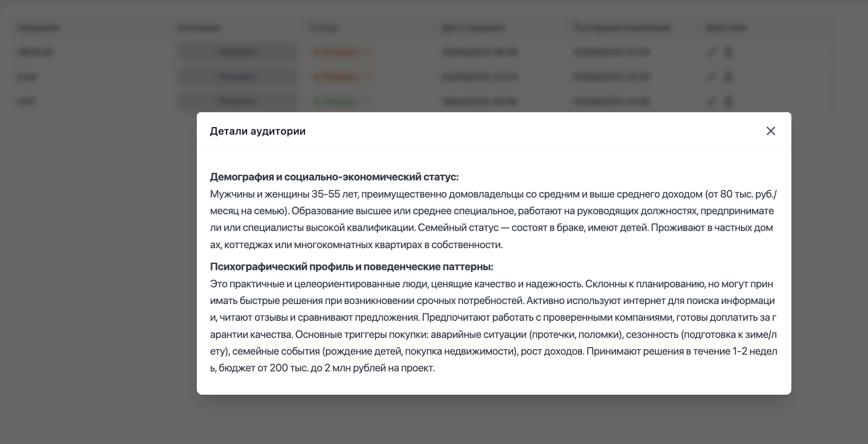Click the red status badge in the first row
The height and width of the screenshot is (444, 868).
click(343, 51)
